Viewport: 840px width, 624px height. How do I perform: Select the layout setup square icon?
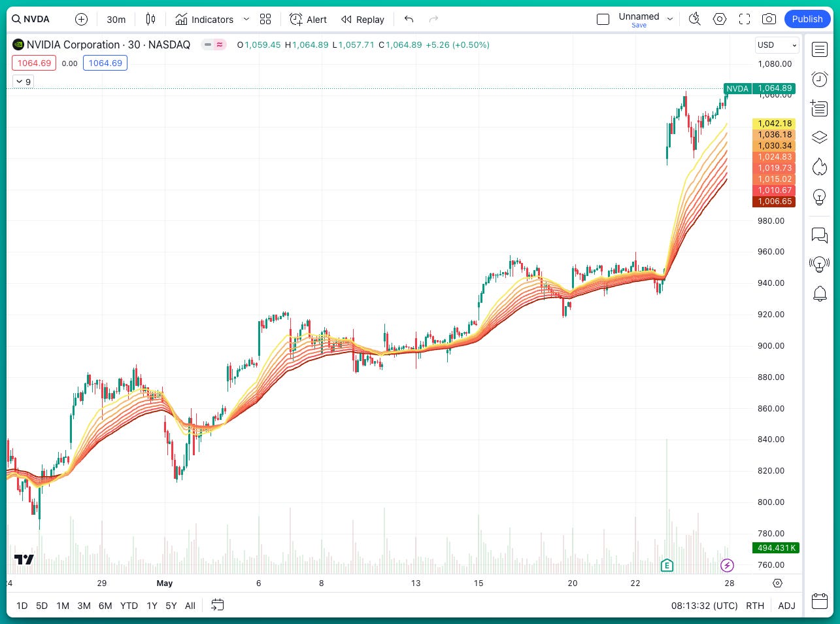(x=603, y=19)
